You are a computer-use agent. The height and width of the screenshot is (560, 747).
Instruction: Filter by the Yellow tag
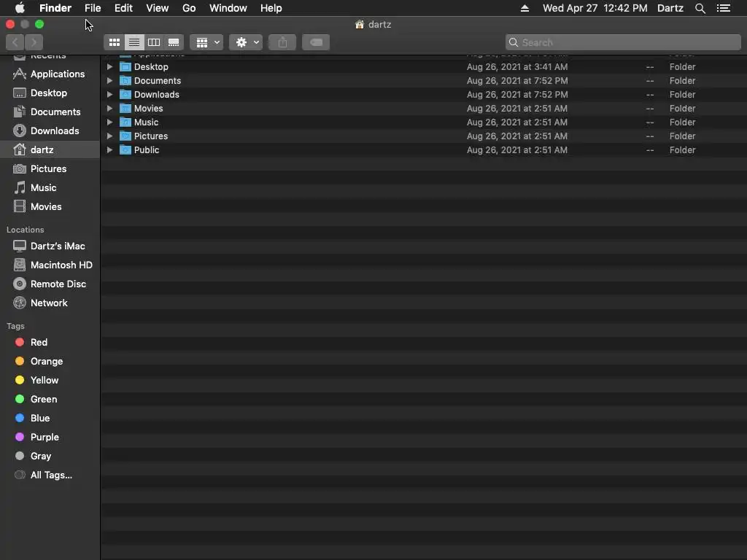[x=50, y=380]
